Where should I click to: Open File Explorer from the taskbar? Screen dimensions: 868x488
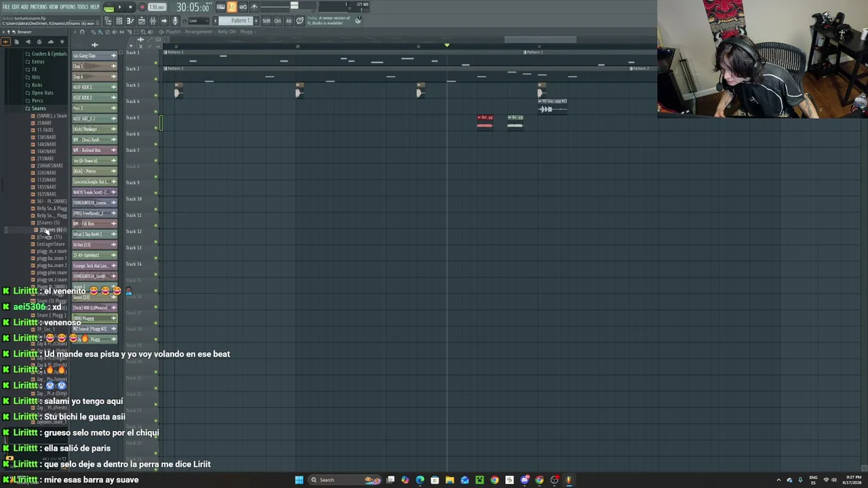[x=450, y=480]
